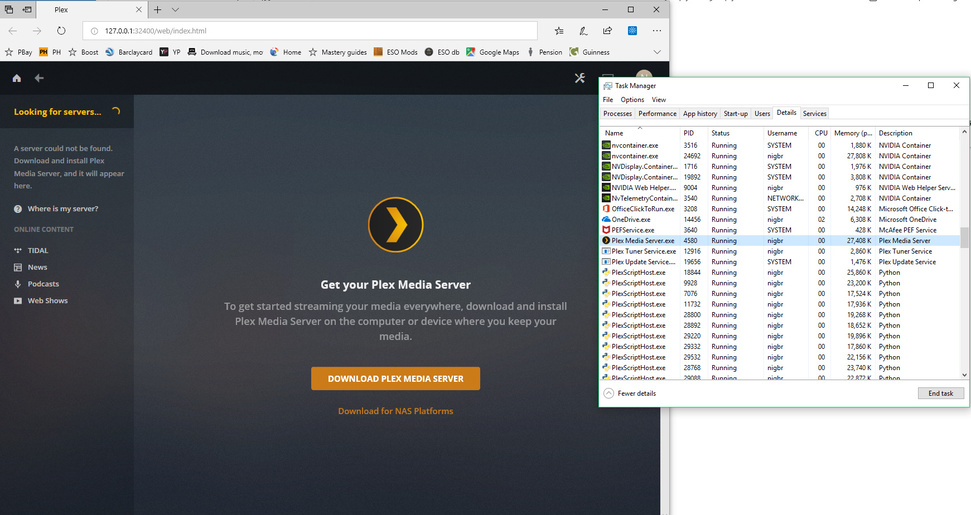Open Download for NAS Platforms link
This screenshot has height=515, width=971.
(x=396, y=411)
